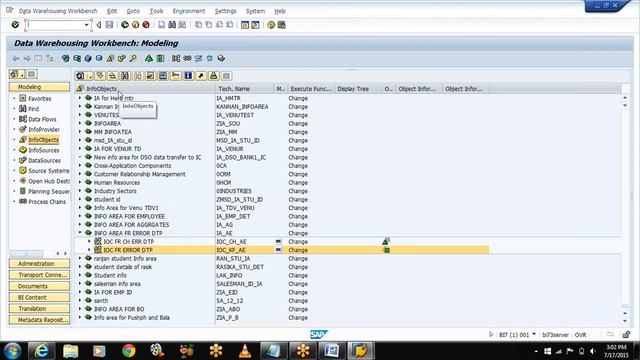
Task: Open the Administration section
Action: coord(39,264)
